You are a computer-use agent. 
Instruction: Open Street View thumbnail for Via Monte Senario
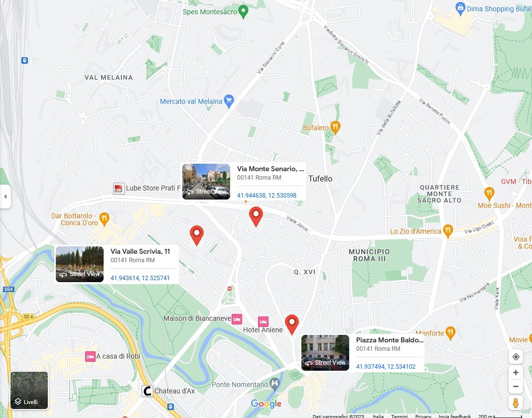click(206, 182)
